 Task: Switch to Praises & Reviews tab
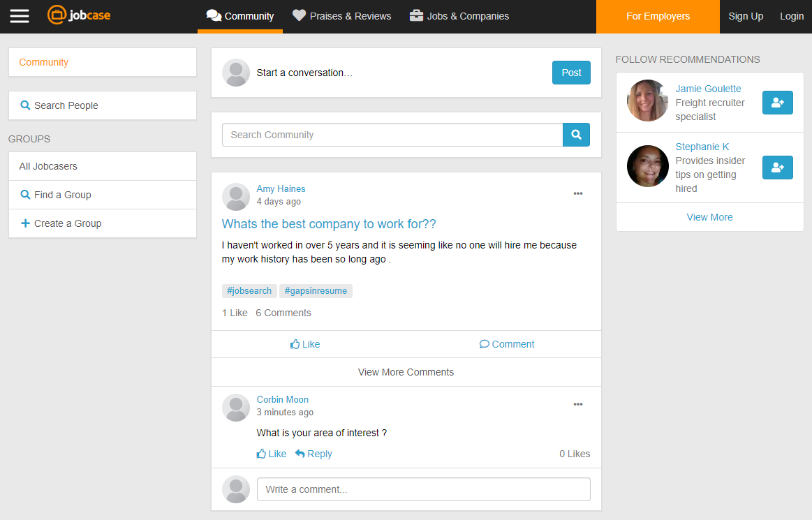coord(341,16)
